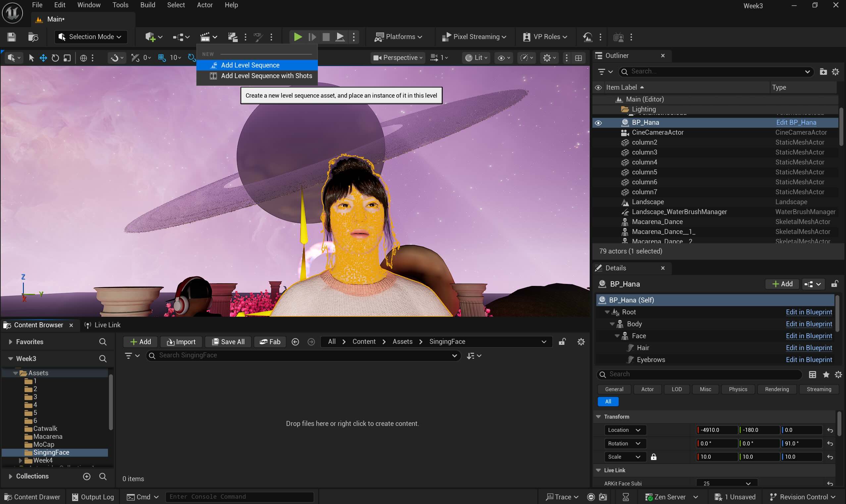Select the Move tool in the viewport toolbar
Screen dimensions: 846x504
[43, 58]
